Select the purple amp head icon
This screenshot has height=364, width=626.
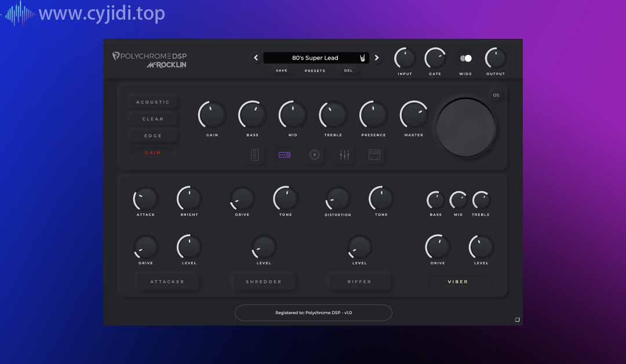[285, 155]
